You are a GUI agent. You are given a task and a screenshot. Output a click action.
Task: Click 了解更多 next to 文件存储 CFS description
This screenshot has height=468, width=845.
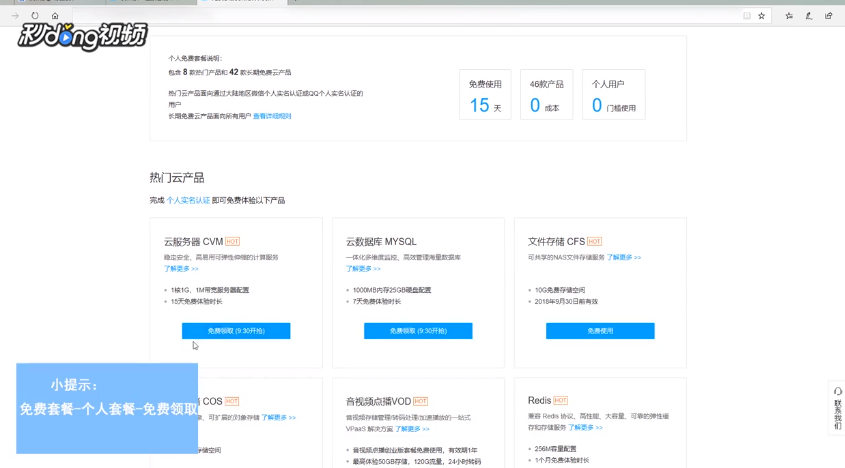pyautogui.click(x=624, y=257)
